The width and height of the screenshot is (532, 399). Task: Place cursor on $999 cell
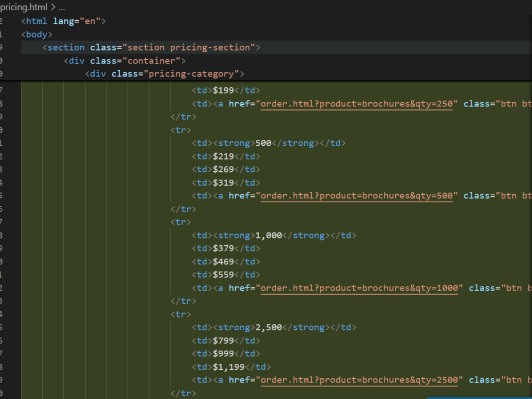tap(226, 354)
